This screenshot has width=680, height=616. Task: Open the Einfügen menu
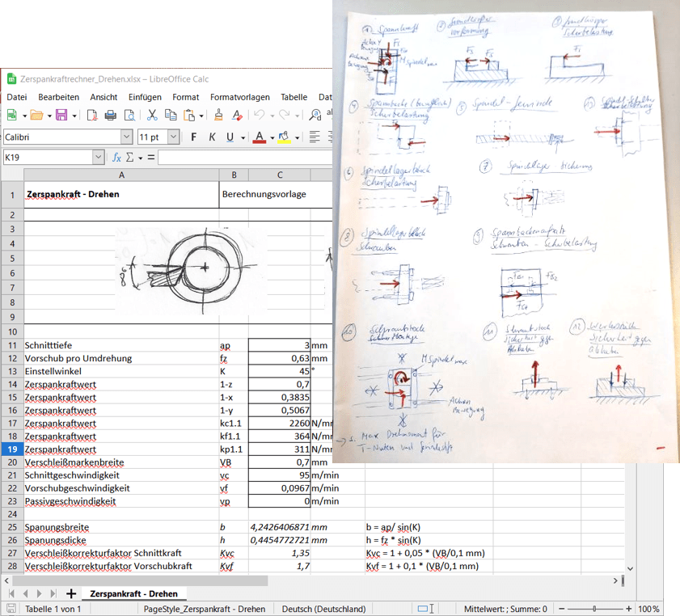[145, 97]
